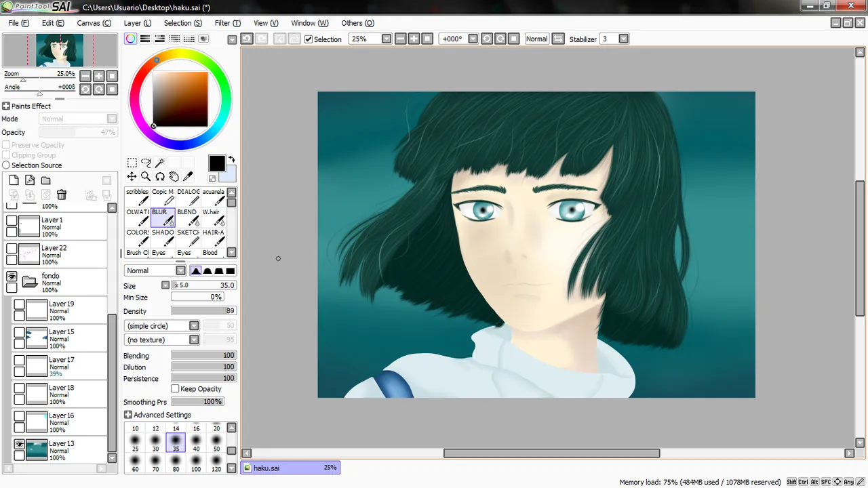Screen dimensions: 868x488
Task: Open the zoom percentage 25% dropdown
Action: point(387,39)
